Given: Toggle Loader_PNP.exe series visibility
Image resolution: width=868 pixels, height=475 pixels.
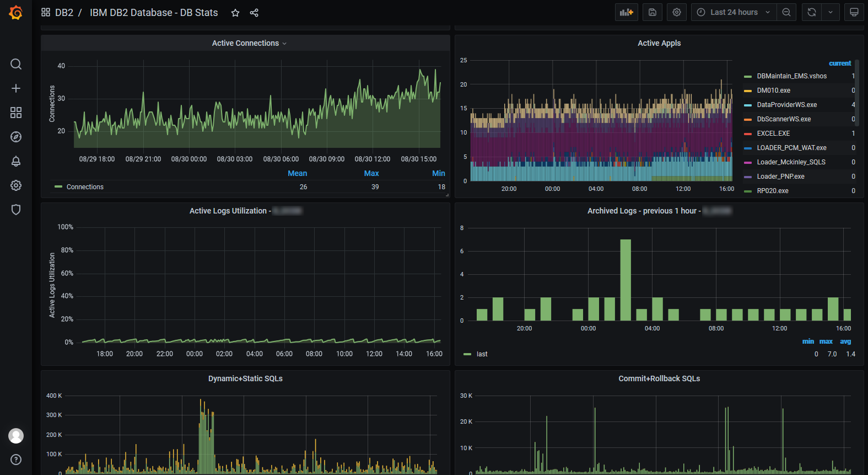Looking at the screenshot, I should 780,177.
